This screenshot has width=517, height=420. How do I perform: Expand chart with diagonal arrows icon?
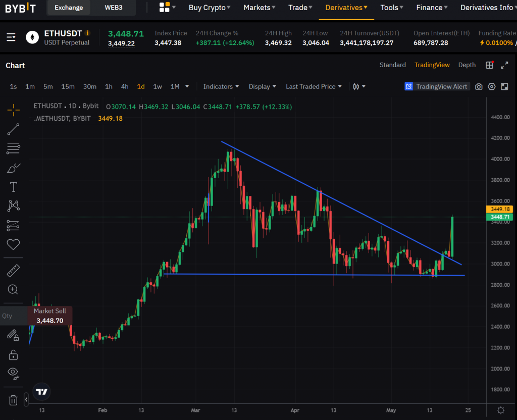[x=504, y=65]
